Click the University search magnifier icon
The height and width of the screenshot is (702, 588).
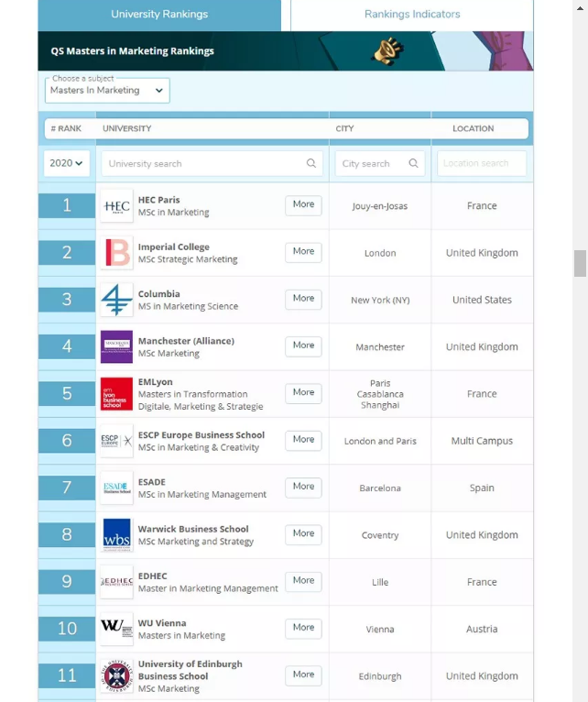[x=311, y=163]
